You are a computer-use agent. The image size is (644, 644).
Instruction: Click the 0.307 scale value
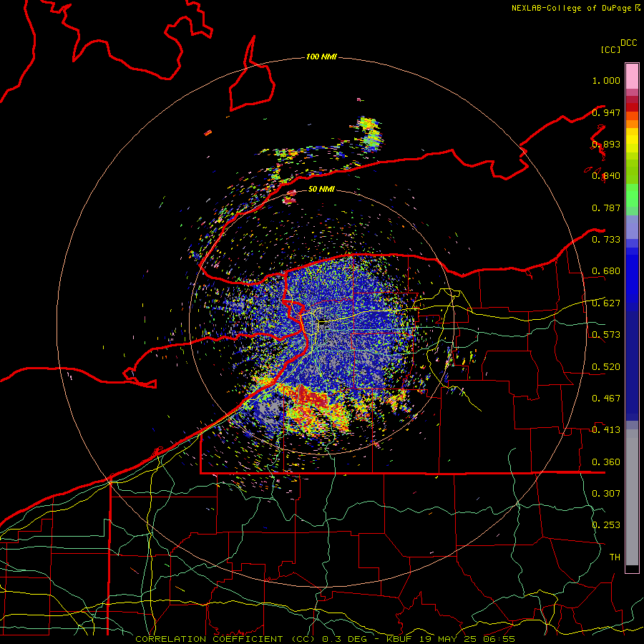pos(606,494)
